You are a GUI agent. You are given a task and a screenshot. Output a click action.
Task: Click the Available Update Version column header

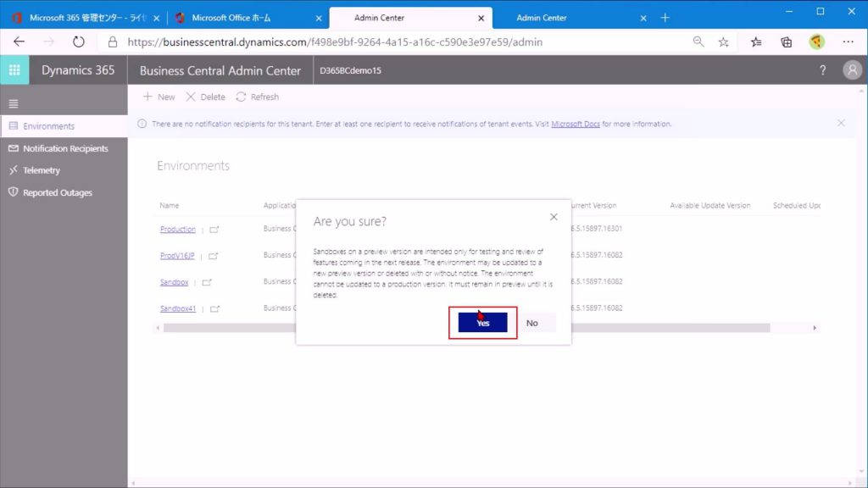(710, 205)
